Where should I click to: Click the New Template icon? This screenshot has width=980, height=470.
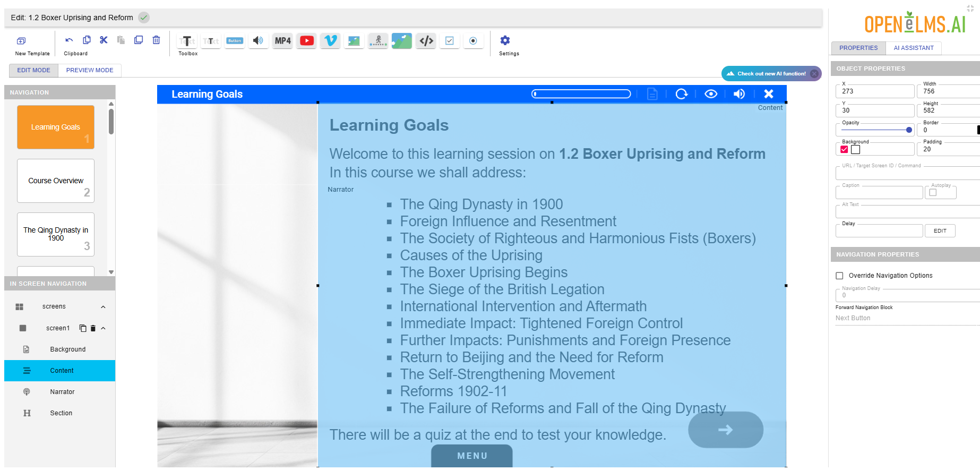21,41
